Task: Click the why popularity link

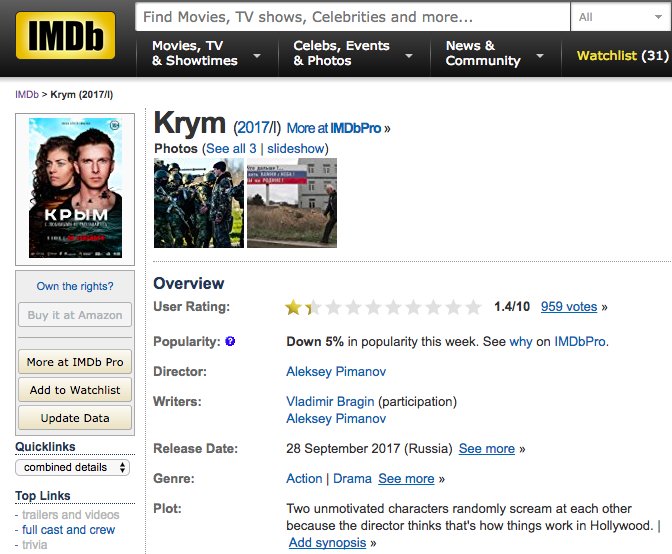Action: tap(521, 342)
